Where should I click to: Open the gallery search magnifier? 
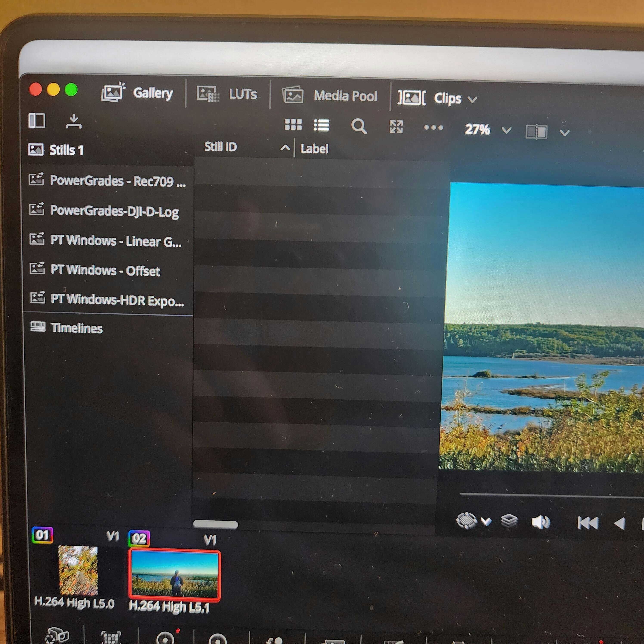click(x=359, y=126)
